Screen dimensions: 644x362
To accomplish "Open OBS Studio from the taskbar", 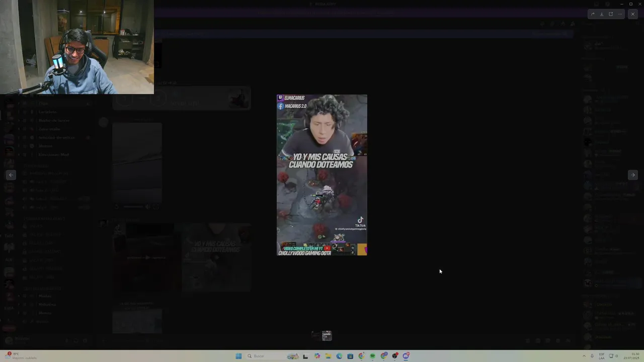I will [x=395, y=356].
